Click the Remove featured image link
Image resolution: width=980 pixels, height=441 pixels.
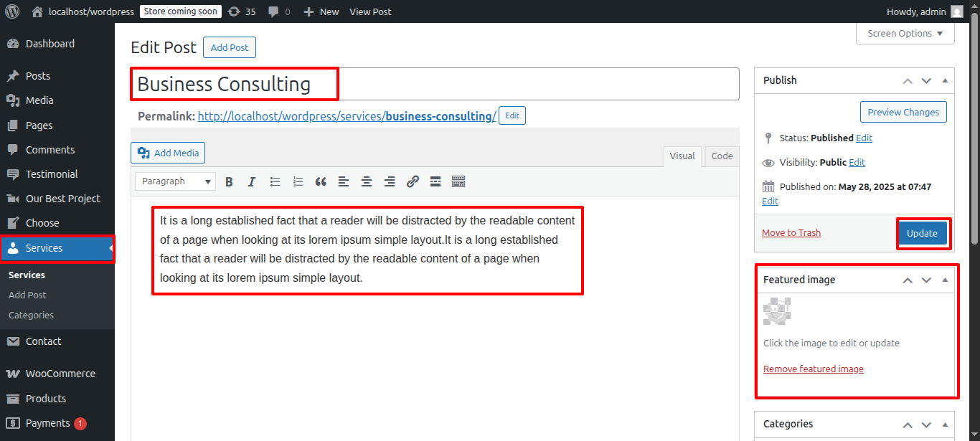pyautogui.click(x=813, y=369)
